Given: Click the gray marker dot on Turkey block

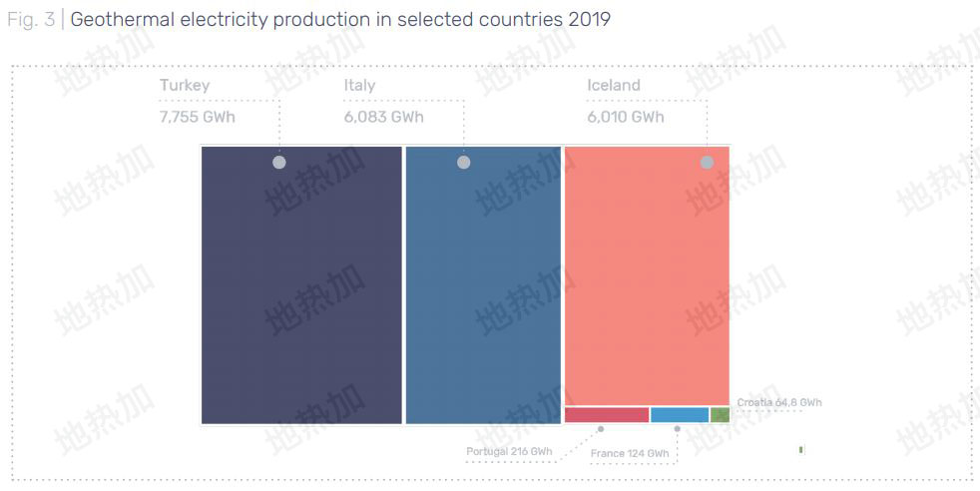Looking at the screenshot, I should pos(279,162).
